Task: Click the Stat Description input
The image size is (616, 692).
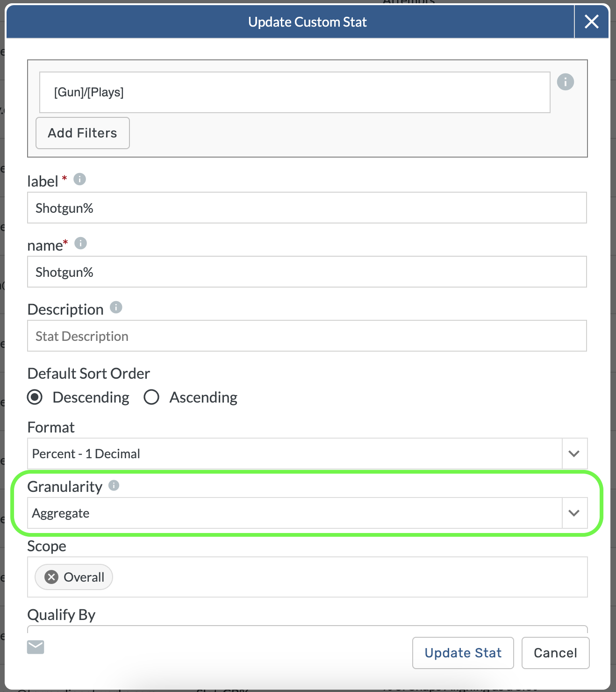Action: pyautogui.click(x=307, y=336)
